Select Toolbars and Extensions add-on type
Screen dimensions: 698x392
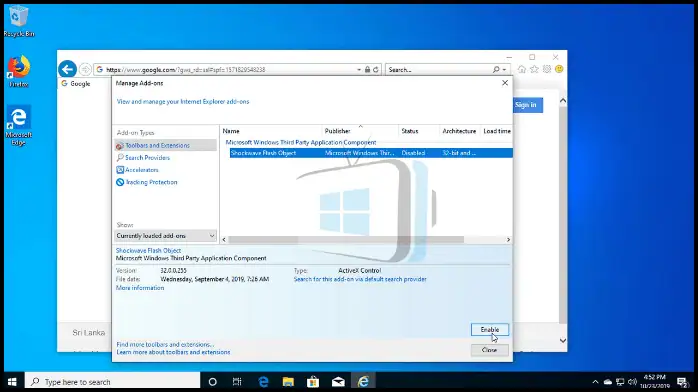coord(165,145)
